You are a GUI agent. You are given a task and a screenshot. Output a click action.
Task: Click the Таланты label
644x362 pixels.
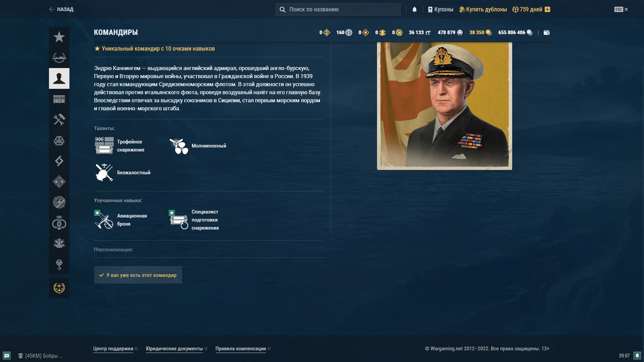coord(104,128)
